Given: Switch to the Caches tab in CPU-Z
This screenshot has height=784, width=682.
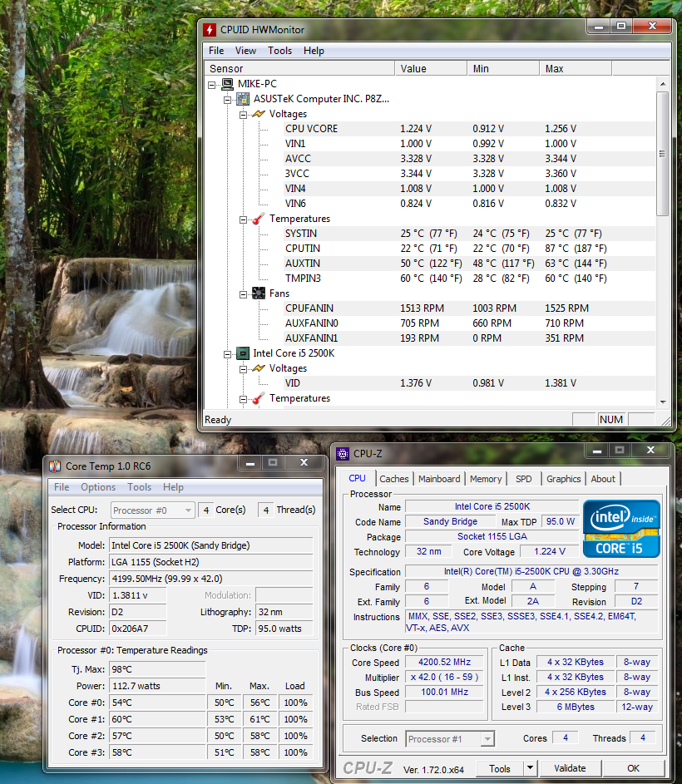Looking at the screenshot, I should click(x=393, y=479).
